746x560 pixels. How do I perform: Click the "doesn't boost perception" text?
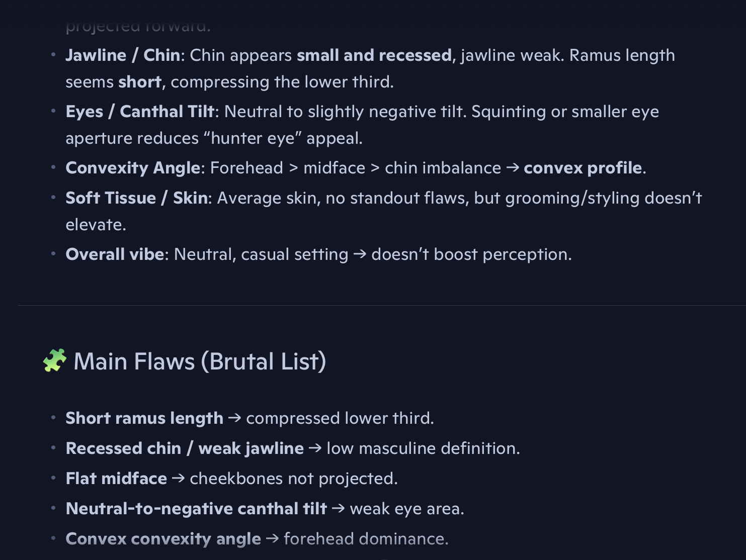[471, 254]
